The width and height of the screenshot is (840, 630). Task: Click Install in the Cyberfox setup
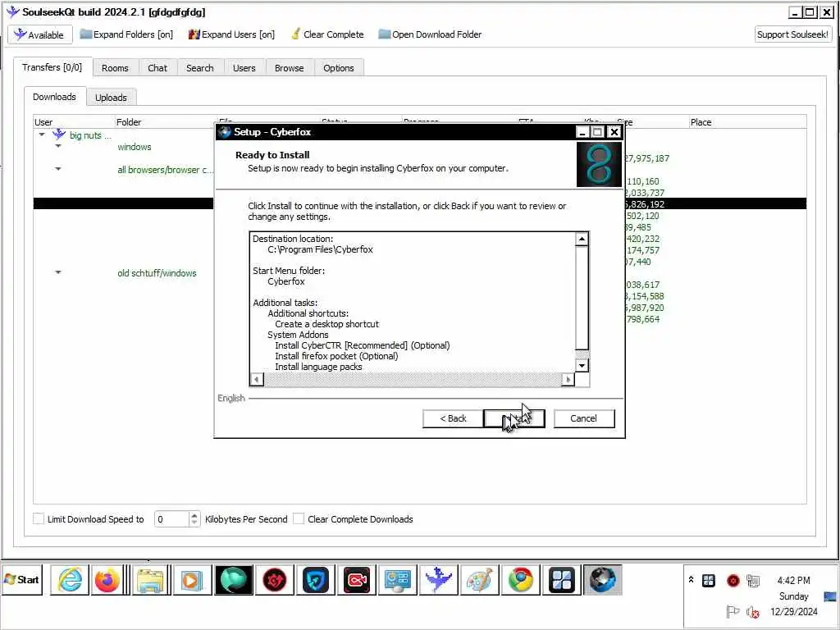click(514, 418)
